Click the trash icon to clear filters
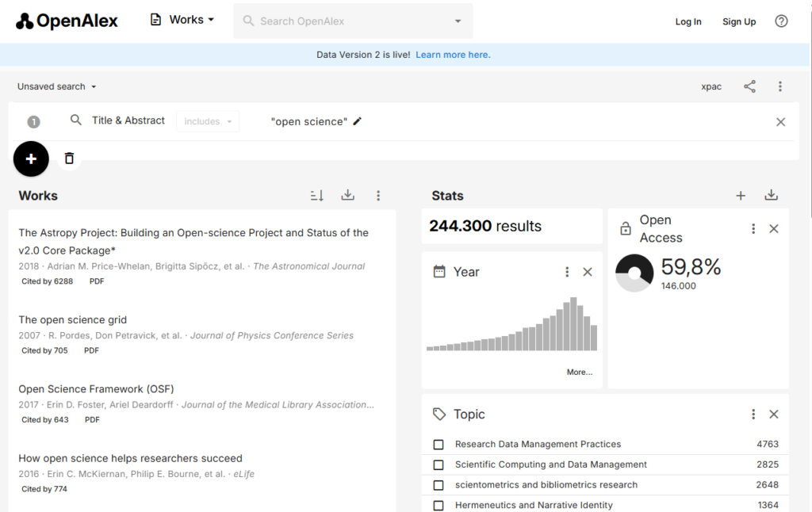Image resolution: width=812 pixels, height=512 pixels. pyautogui.click(x=69, y=159)
